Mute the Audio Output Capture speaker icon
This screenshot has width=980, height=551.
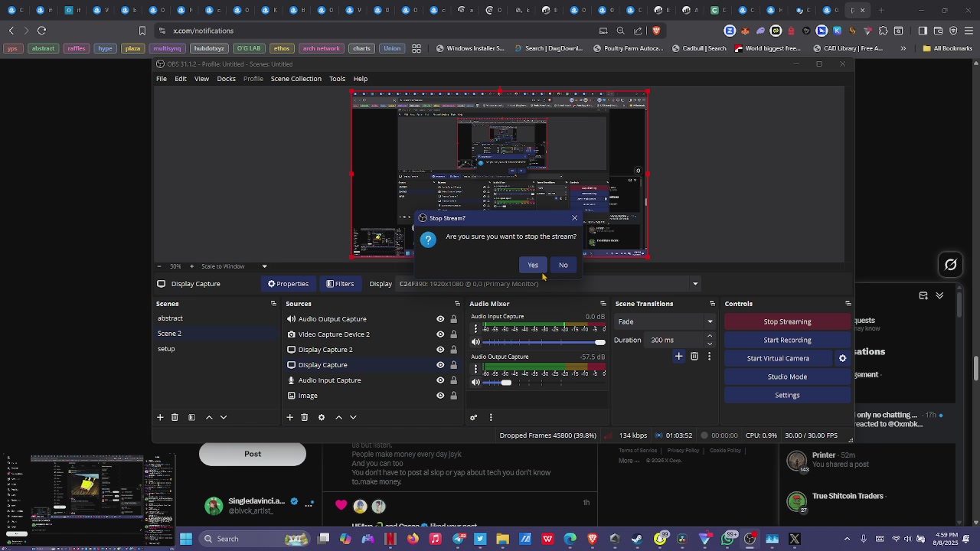tap(475, 383)
